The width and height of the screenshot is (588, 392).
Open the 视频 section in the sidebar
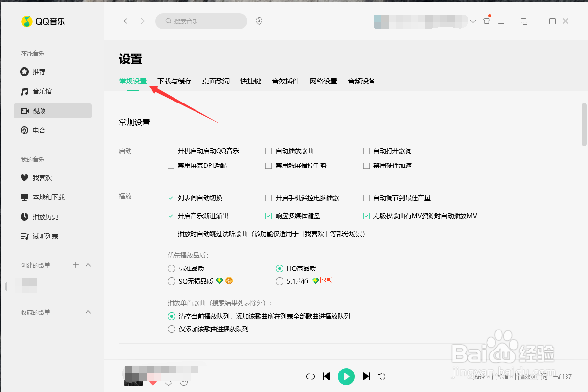click(x=39, y=111)
